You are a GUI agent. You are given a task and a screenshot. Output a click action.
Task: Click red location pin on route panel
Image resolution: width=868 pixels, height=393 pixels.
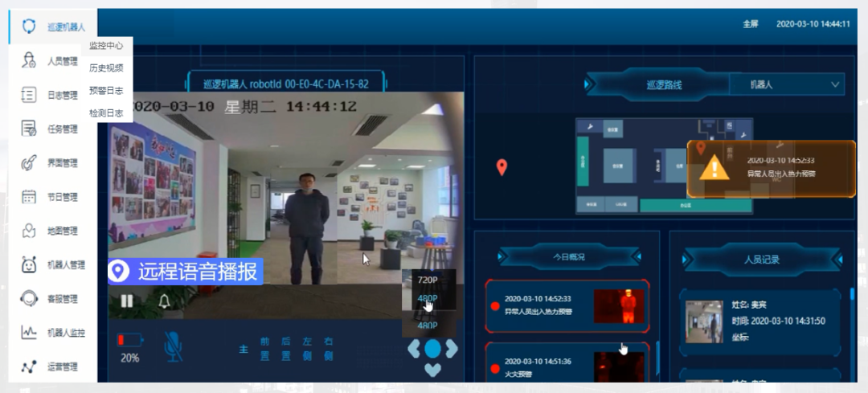(x=502, y=167)
